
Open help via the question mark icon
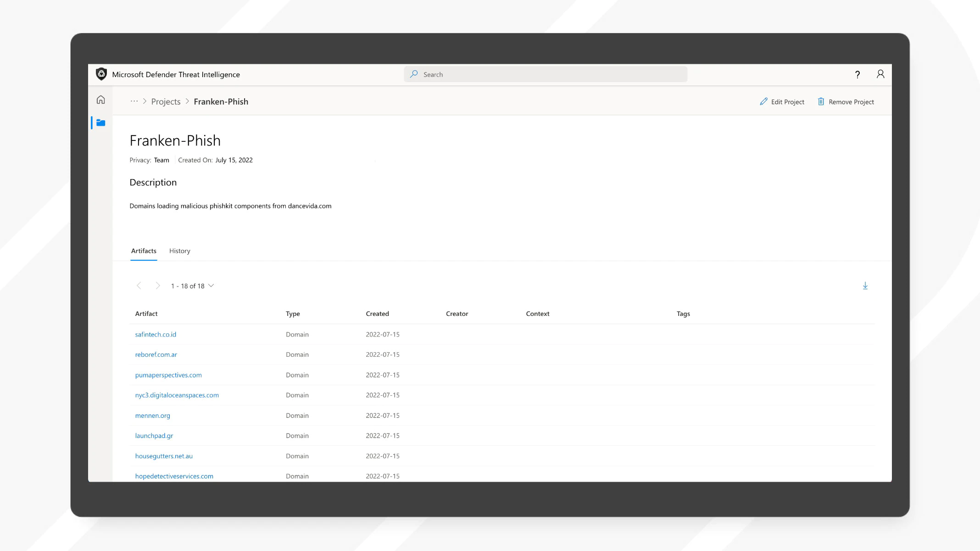(857, 74)
